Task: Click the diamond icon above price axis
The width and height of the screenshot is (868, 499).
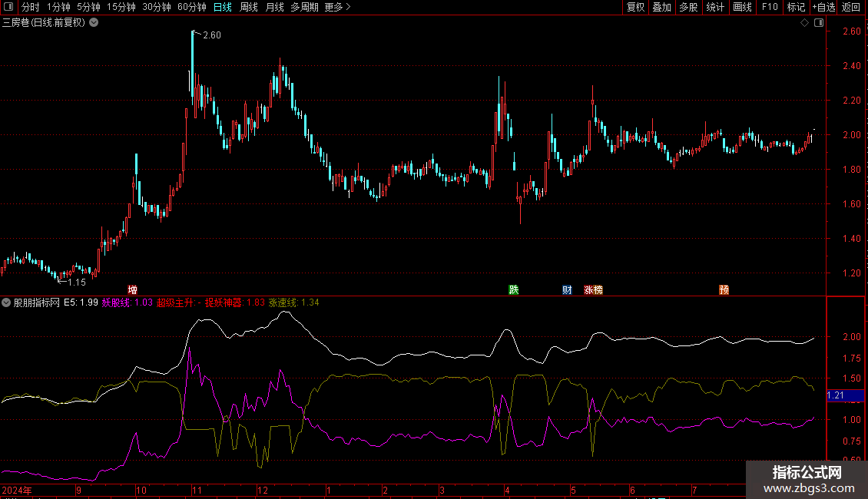Action: 804,23
